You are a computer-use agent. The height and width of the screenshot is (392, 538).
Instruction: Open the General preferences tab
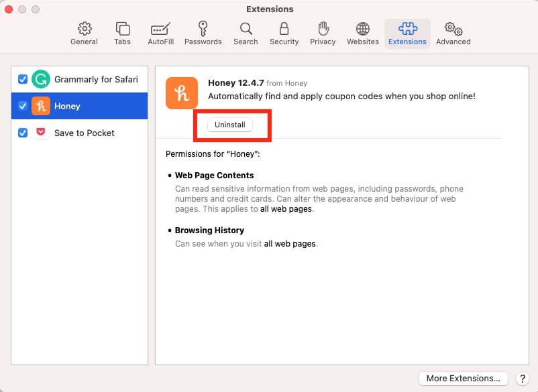pos(84,34)
